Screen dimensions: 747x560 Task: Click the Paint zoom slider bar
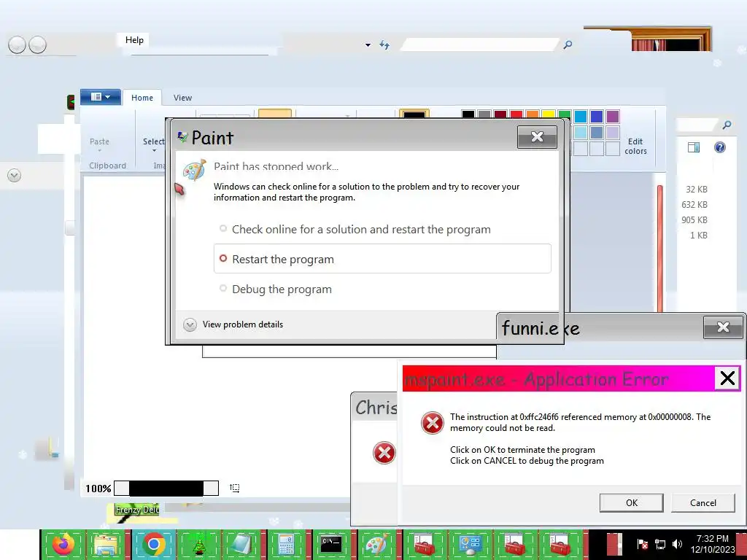166,488
